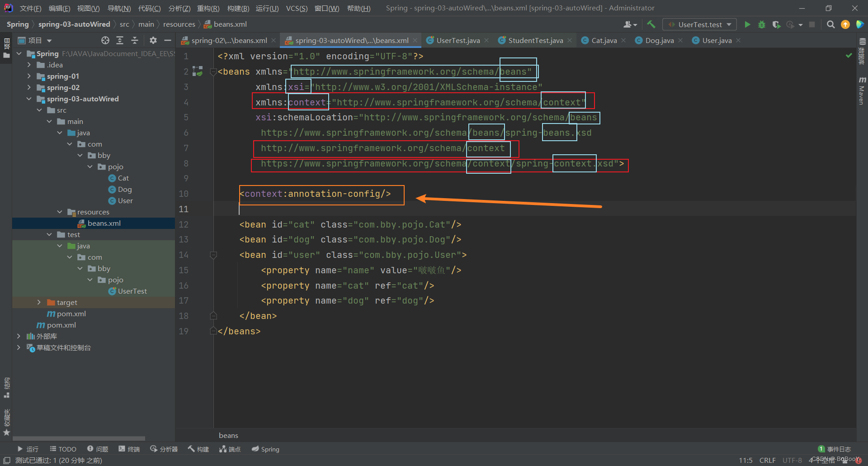Expand the spring-01 module folder
This screenshot has height=466, width=868.
[29, 76]
